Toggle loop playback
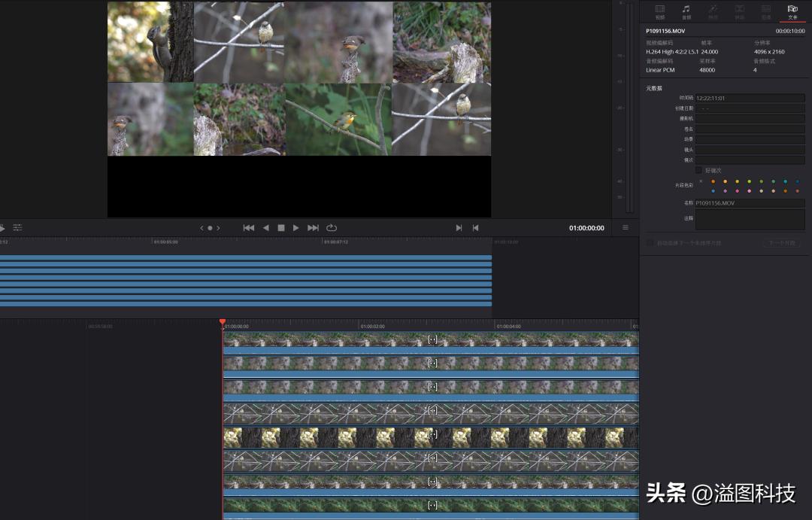The width and height of the screenshot is (812, 520). [332, 228]
